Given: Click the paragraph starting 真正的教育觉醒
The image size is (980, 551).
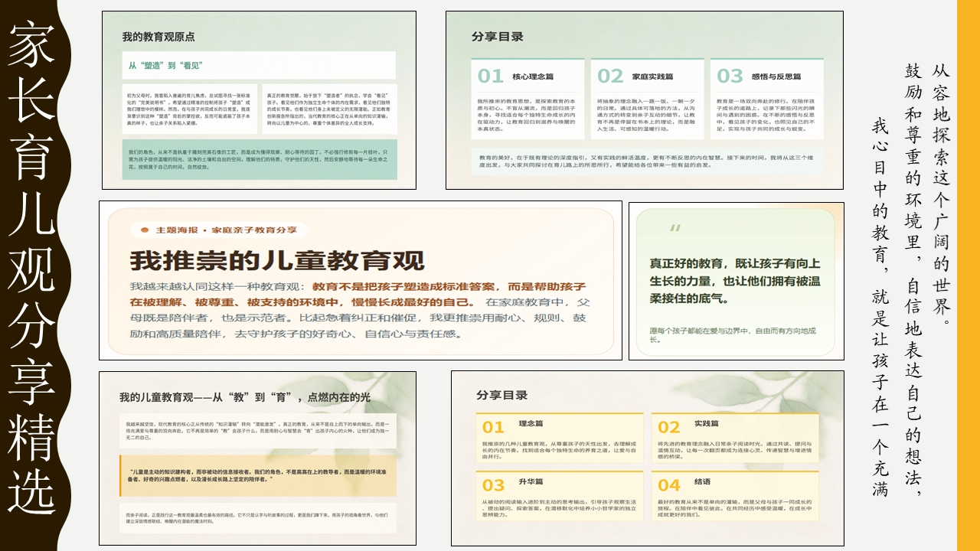Looking at the screenshot, I should pos(329,109).
